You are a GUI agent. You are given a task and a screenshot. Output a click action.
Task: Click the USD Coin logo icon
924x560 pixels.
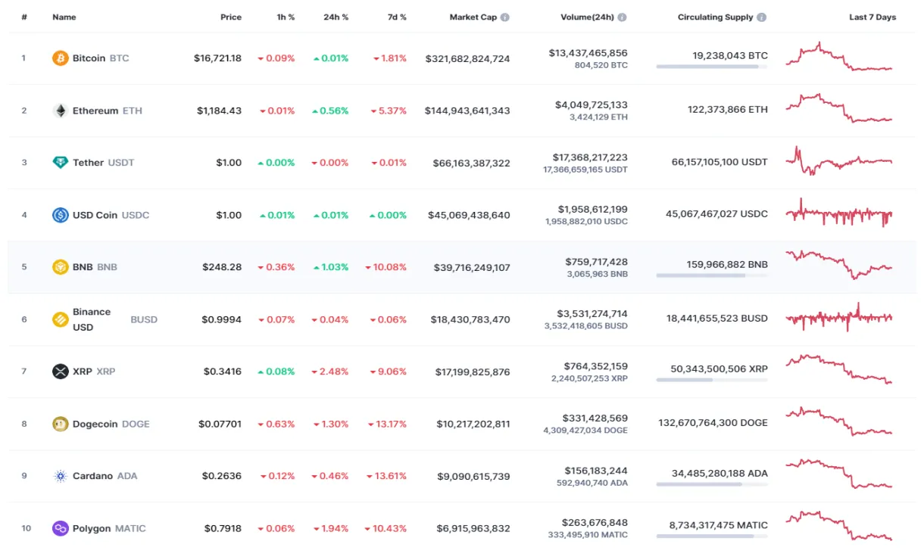pyautogui.click(x=60, y=215)
